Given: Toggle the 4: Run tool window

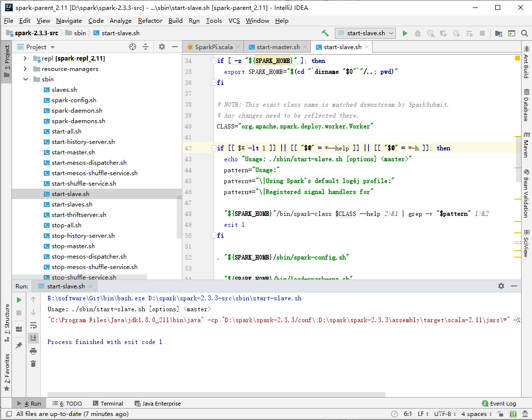Looking at the screenshot, I should click(x=29, y=404).
